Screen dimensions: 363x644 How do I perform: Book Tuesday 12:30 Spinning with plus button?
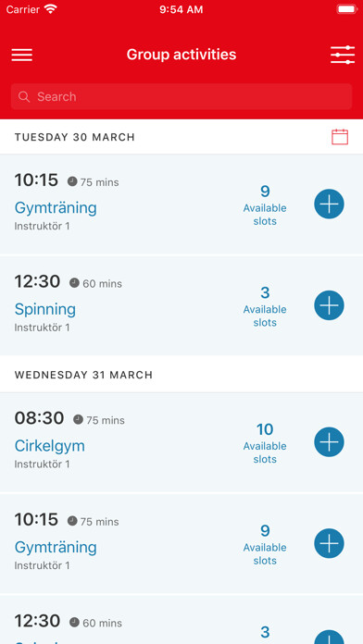329,305
